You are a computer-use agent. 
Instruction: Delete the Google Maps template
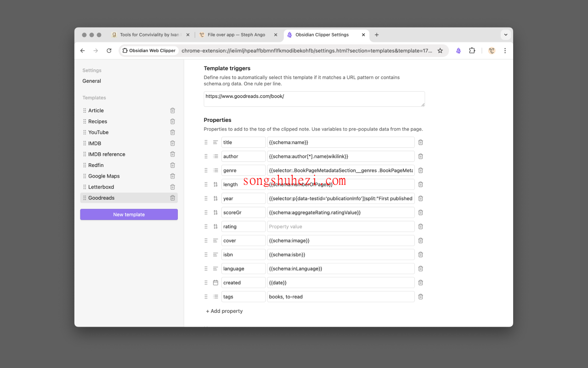173,176
